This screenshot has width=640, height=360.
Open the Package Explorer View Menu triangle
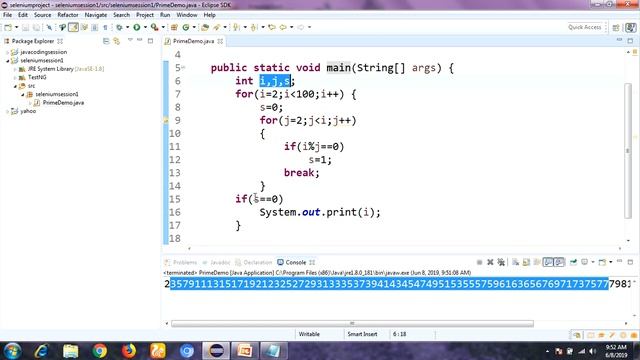(x=130, y=40)
